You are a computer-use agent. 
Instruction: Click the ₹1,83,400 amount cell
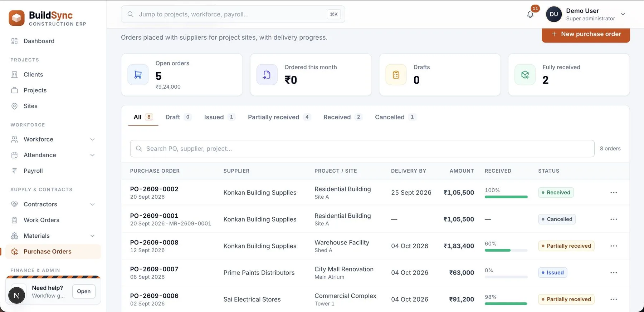point(459,246)
